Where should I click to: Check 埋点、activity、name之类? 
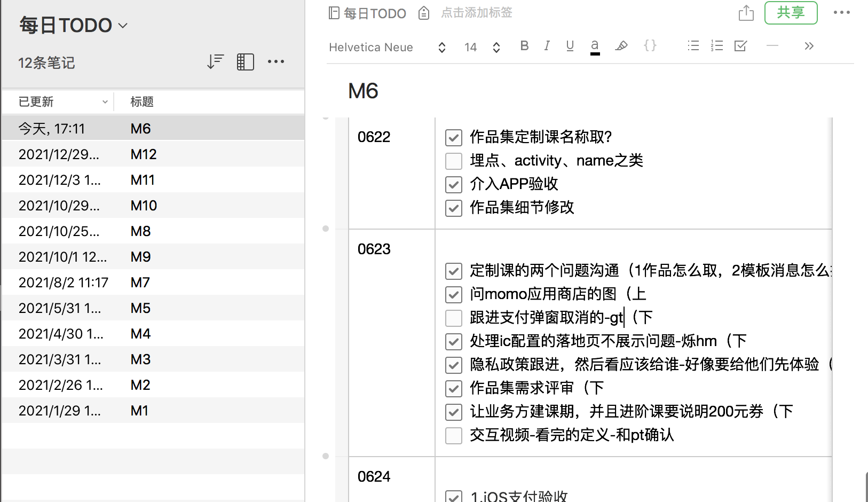point(454,161)
